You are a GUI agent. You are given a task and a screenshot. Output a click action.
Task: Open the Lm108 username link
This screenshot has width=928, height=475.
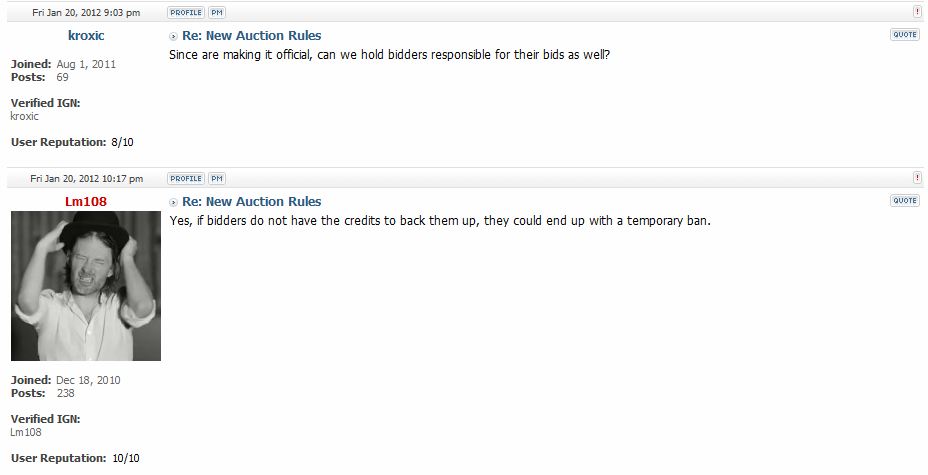click(86, 202)
